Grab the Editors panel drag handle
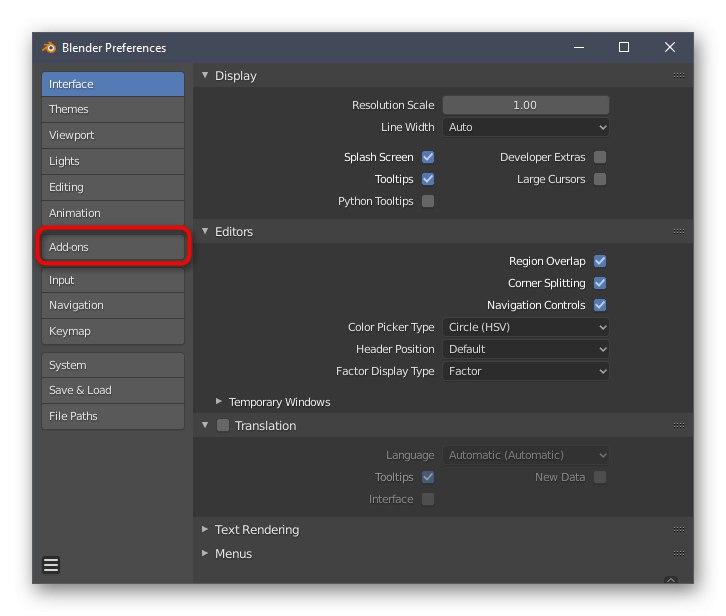Screen dimensions: 726x616 [679, 232]
